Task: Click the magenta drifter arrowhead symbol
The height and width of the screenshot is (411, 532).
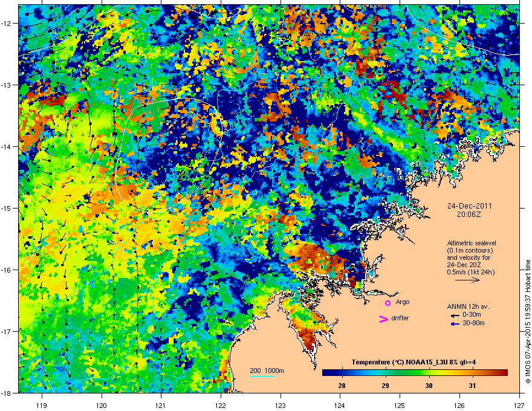Action: coord(383,319)
